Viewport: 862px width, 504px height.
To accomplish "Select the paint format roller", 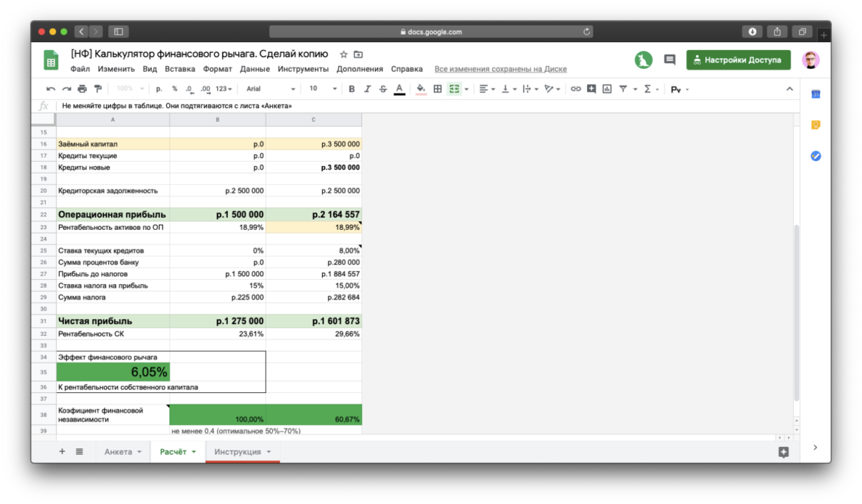I will [x=98, y=89].
